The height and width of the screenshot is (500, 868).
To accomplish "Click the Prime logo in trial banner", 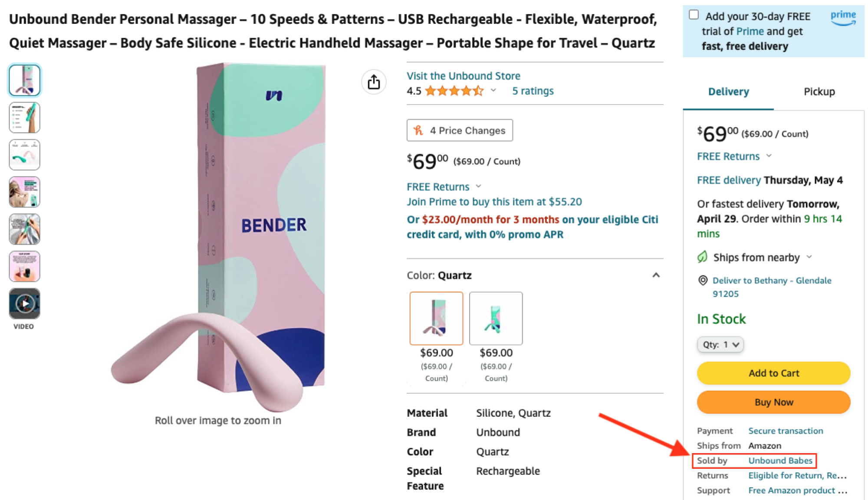I will coord(843,18).
